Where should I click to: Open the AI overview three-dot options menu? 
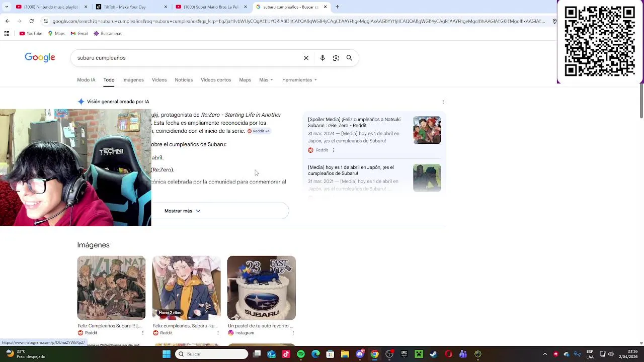tap(443, 102)
